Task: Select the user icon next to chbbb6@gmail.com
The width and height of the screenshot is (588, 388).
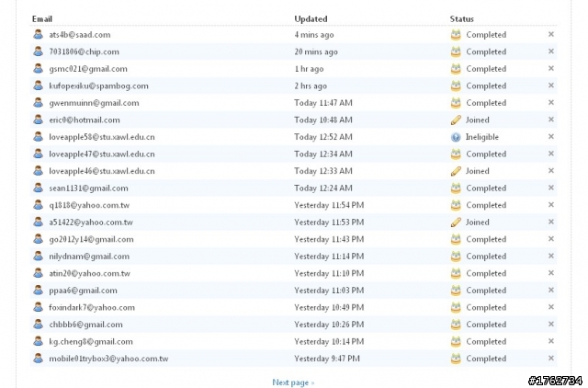Action: pyautogui.click(x=38, y=325)
